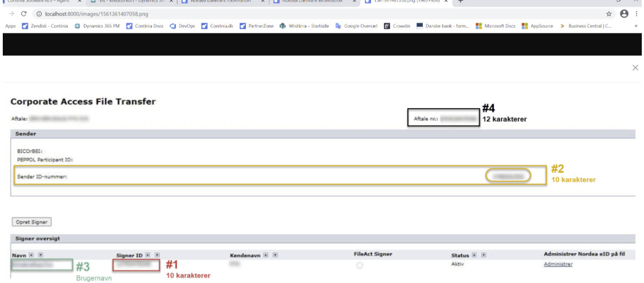
Task: Open the Continia Docs bookmark
Action: pos(145,26)
